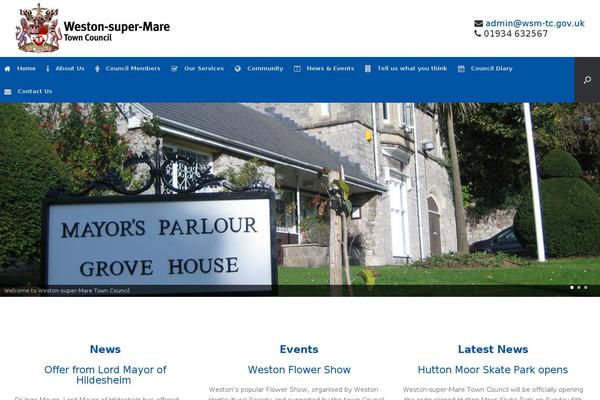Screen dimensions: 600x400
Task: Open the Home menu item
Action: (26, 69)
